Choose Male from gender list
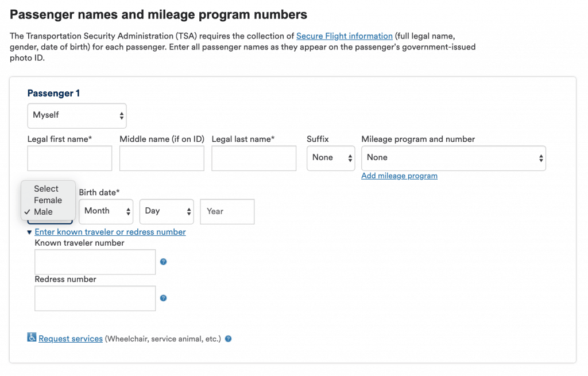The image size is (588, 376). (43, 212)
